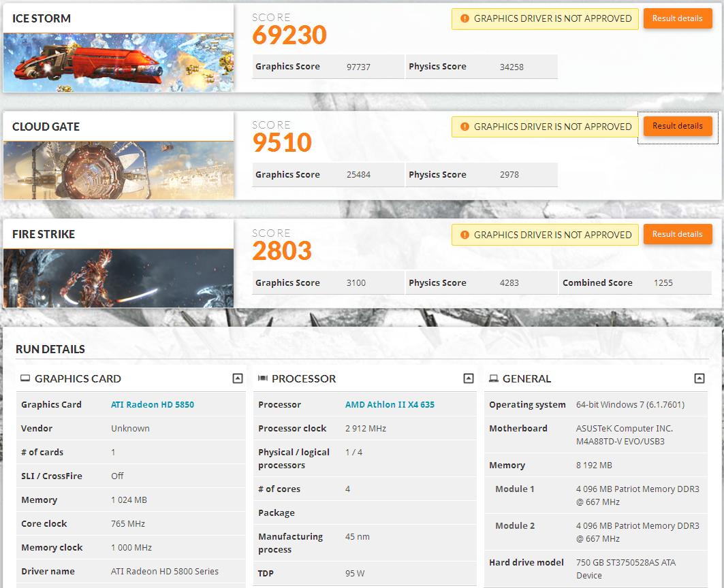The width and height of the screenshot is (724, 588).
Task: Click the CLOUD GATE title
Action: click(46, 127)
